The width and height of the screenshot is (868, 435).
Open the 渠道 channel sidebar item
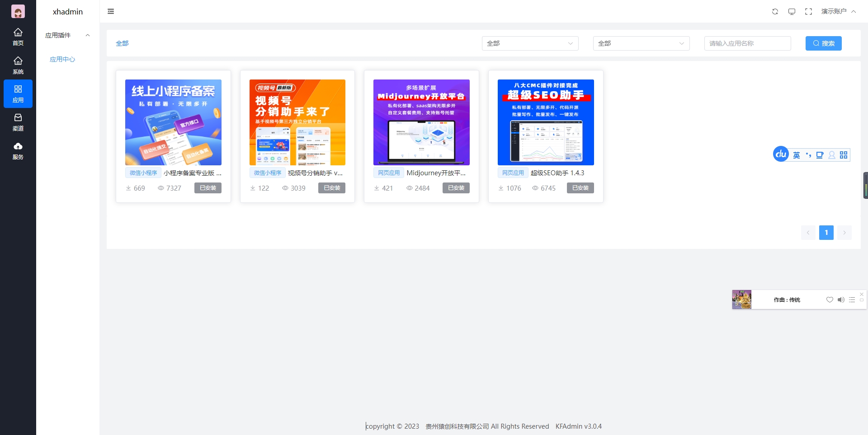point(18,122)
